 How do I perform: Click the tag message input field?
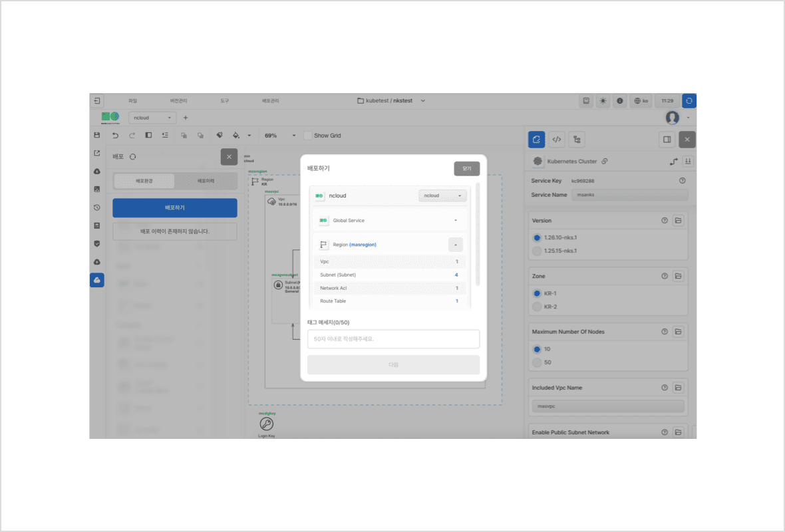(393, 338)
